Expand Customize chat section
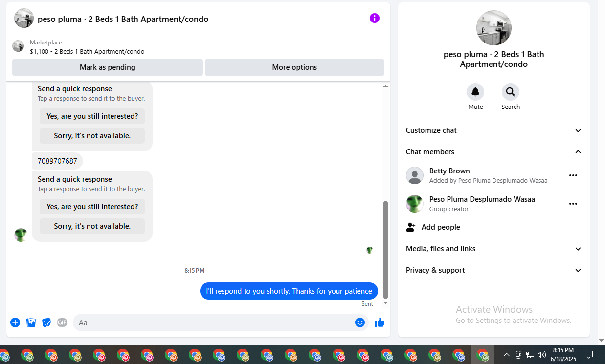Screen dimensions: 605x364 pos(494,130)
